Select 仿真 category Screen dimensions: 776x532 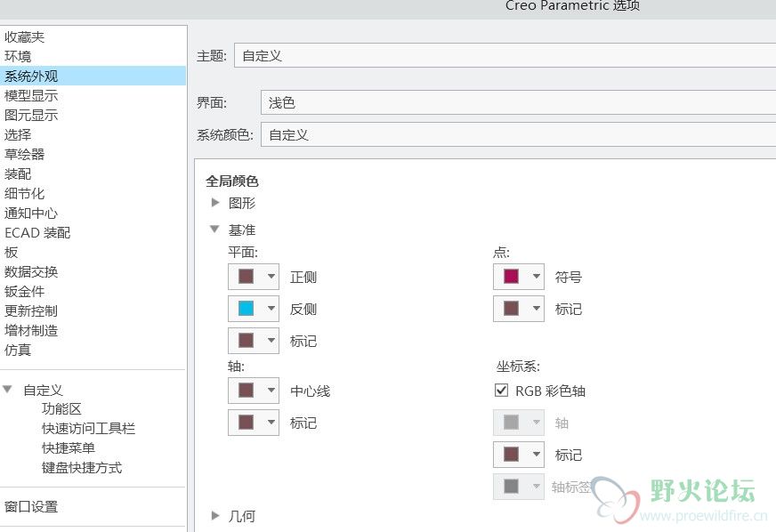click(x=18, y=351)
